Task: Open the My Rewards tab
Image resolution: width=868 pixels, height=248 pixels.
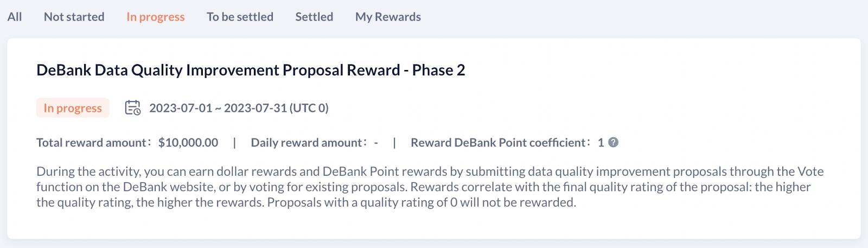Action: 388,17
